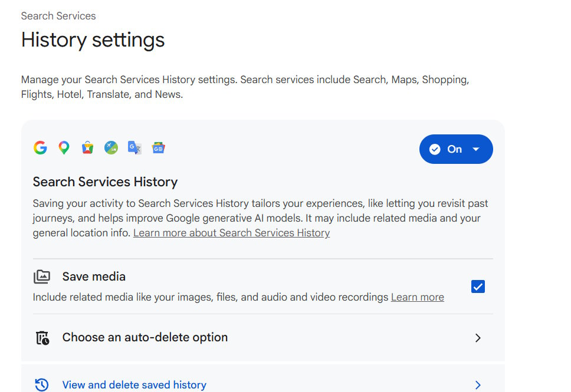Viewport: 571px width, 392px height.
Task: Click the Search Services History section title
Action: tap(105, 182)
